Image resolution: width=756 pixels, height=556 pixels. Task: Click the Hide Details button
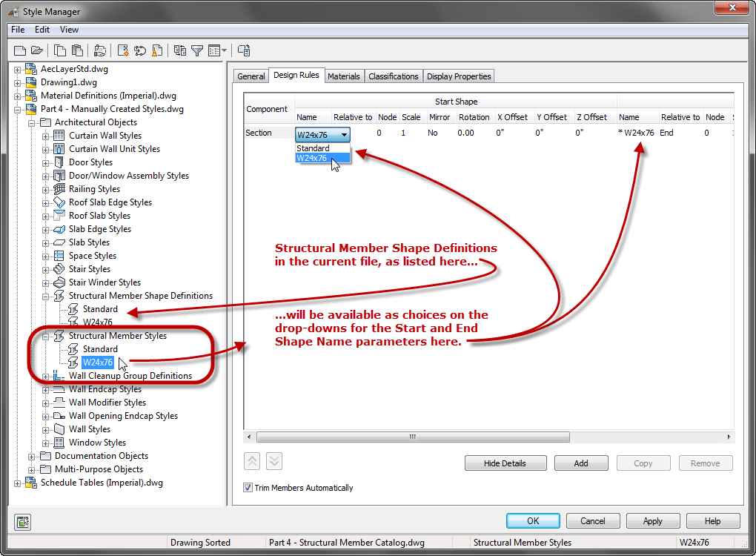click(505, 463)
